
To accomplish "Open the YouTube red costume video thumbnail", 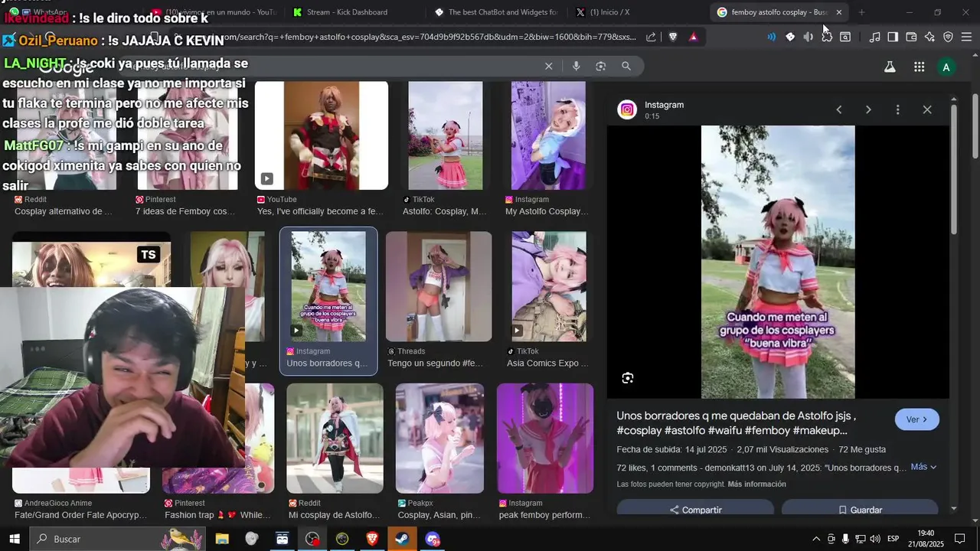I will pyautogui.click(x=322, y=135).
